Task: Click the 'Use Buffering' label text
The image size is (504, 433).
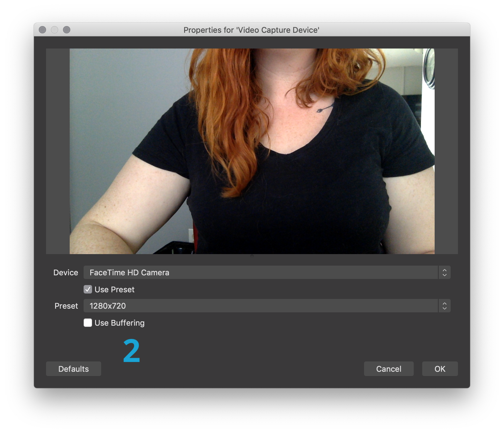Action: [x=119, y=323]
